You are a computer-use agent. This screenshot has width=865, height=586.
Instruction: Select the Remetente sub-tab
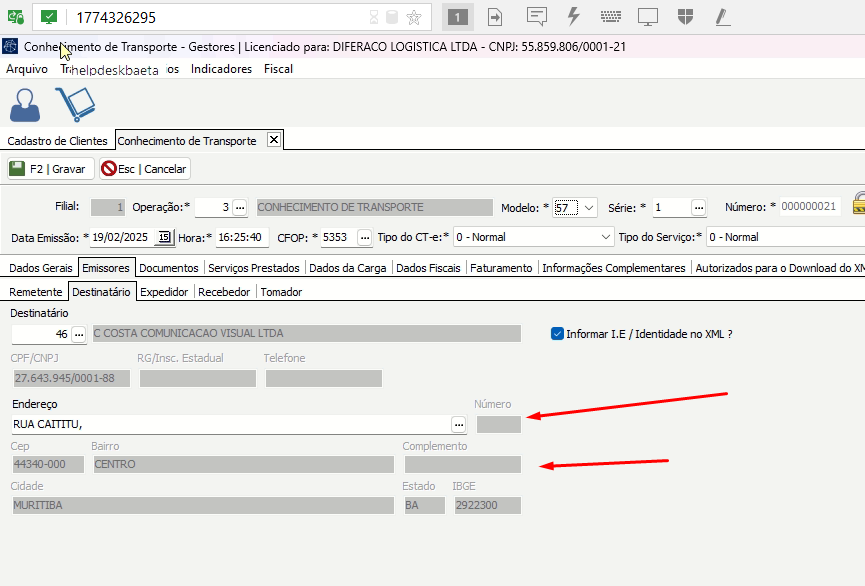[35, 292]
